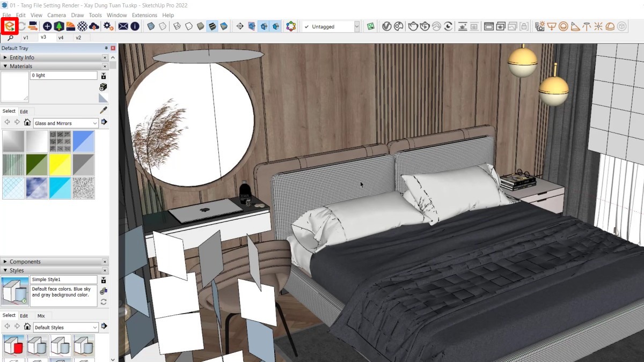This screenshot has height=362, width=644.
Task: Switch to Shaded face style
Action: 201,26
